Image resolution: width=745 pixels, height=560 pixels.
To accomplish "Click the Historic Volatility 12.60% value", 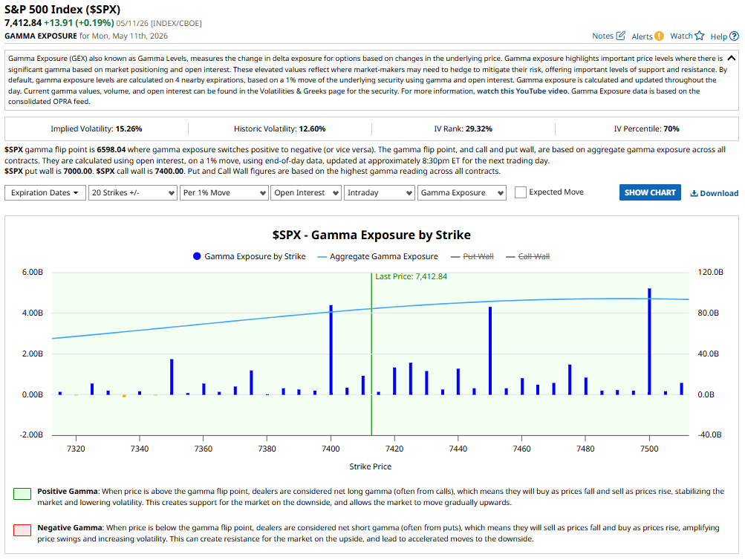I will pos(312,128).
